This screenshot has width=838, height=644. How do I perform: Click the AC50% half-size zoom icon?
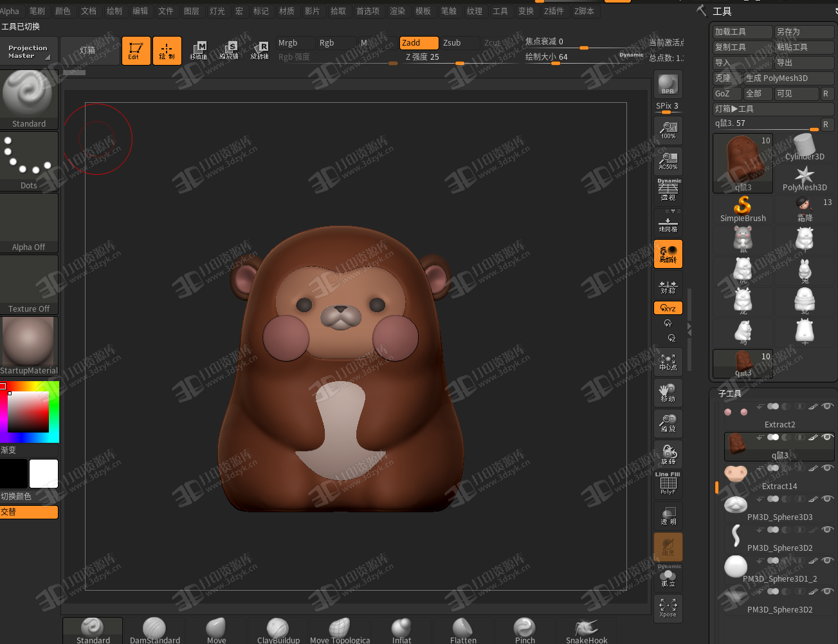[668, 161]
